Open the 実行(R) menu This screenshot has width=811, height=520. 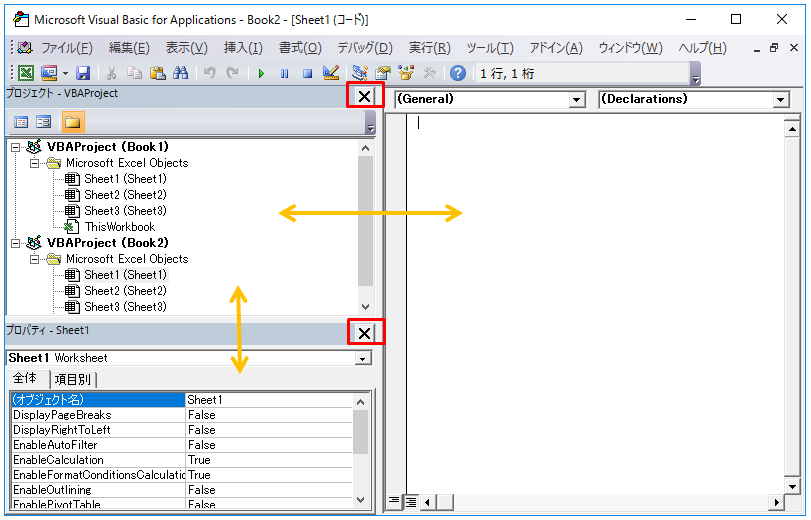pos(429,48)
